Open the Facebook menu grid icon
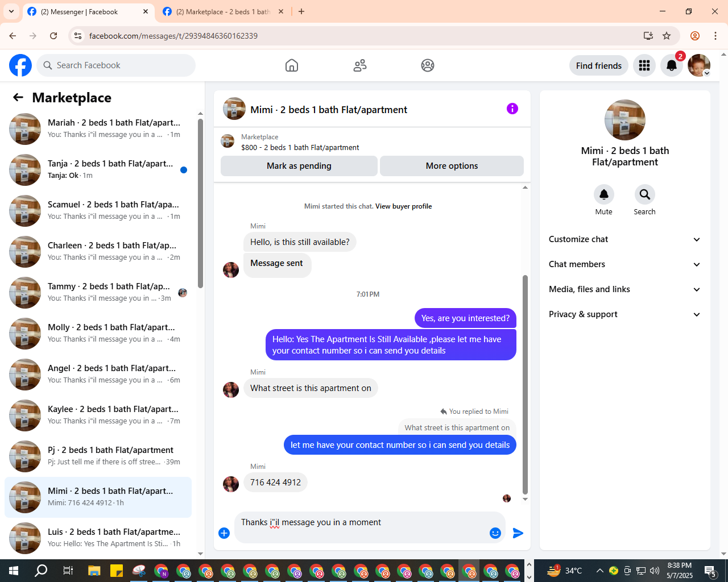The width and height of the screenshot is (728, 582). tap(644, 65)
